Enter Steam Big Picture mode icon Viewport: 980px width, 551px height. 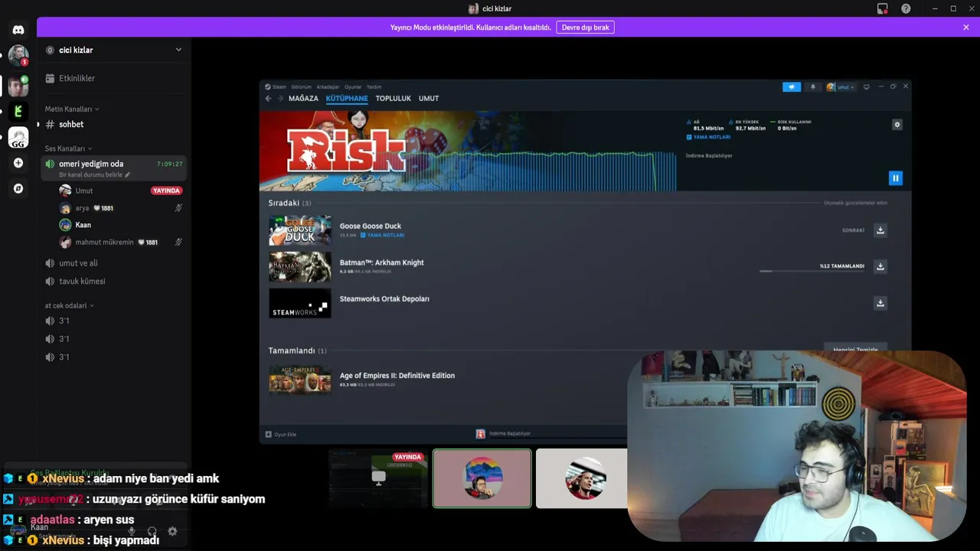[x=866, y=86]
